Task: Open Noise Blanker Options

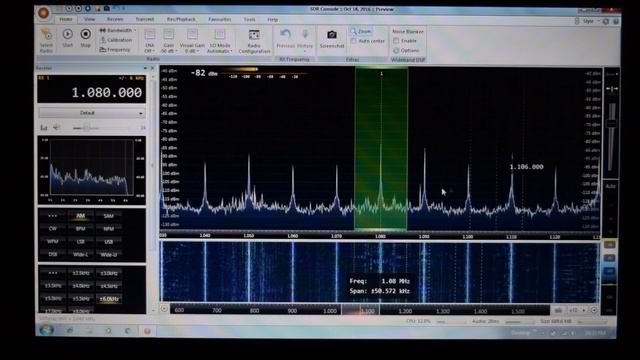Action: point(406,51)
